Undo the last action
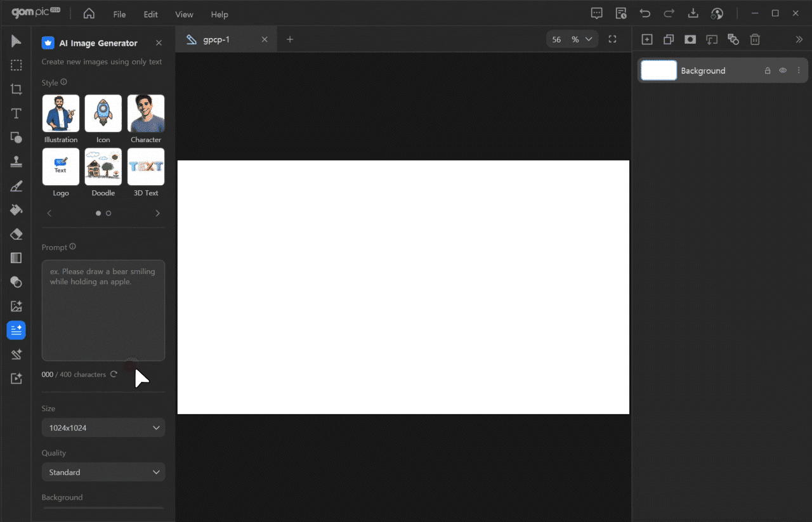Image resolution: width=812 pixels, height=522 pixels. point(645,13)
